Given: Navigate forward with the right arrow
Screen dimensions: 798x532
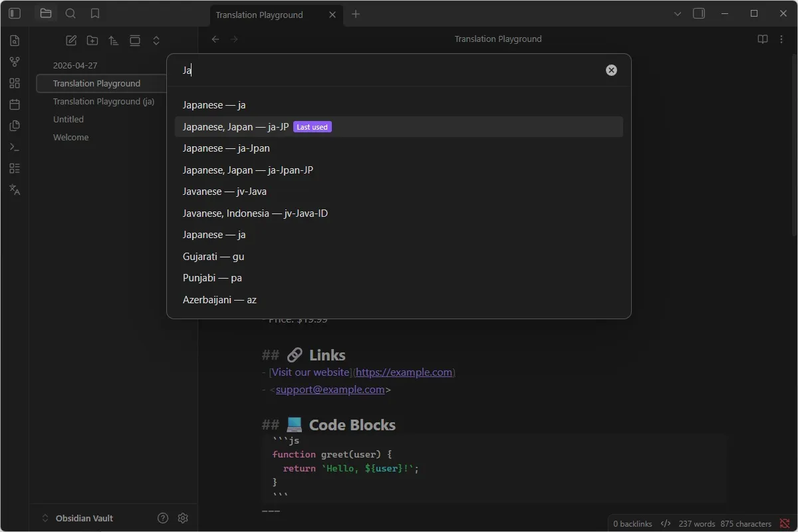Looking at the screenshot, I should pos(234,39).
